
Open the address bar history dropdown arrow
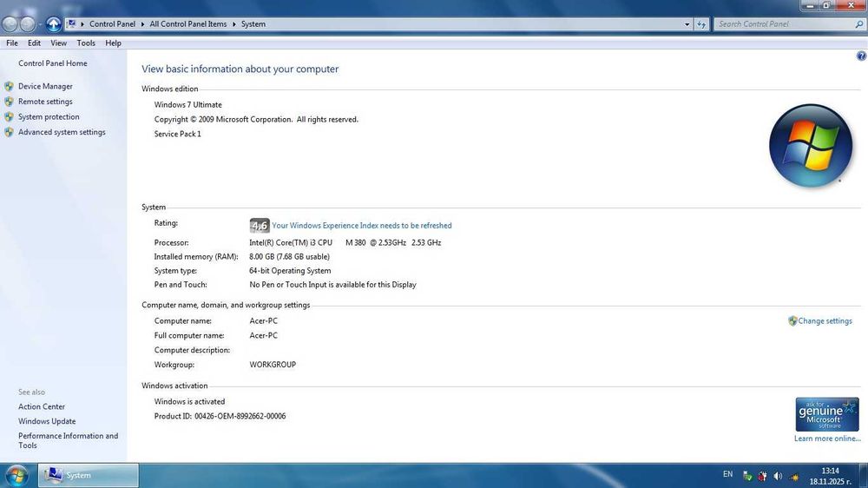click(687, 24)
